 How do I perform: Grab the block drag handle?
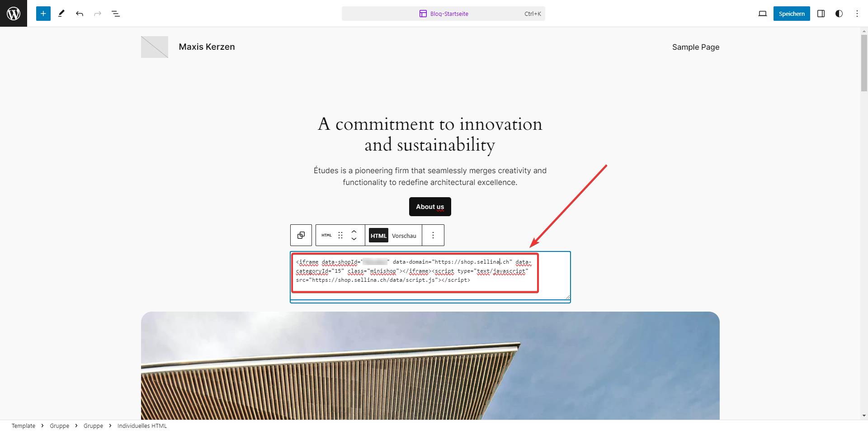pos(340,235)
